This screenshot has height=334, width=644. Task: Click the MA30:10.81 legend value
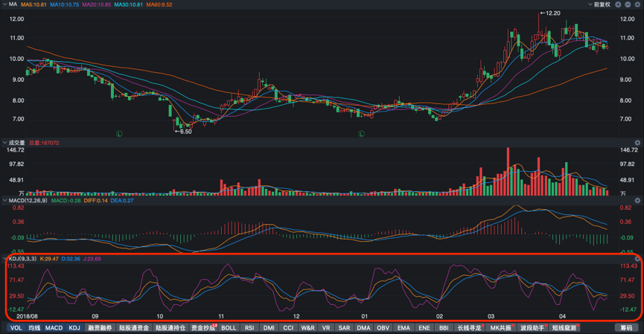pos(129,4)
